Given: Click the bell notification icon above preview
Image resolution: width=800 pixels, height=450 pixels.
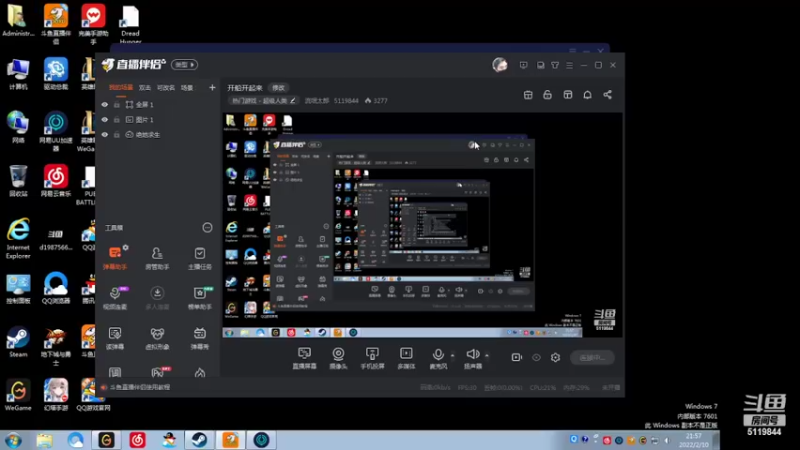Looking at the screenshot, I should [587, 95].
